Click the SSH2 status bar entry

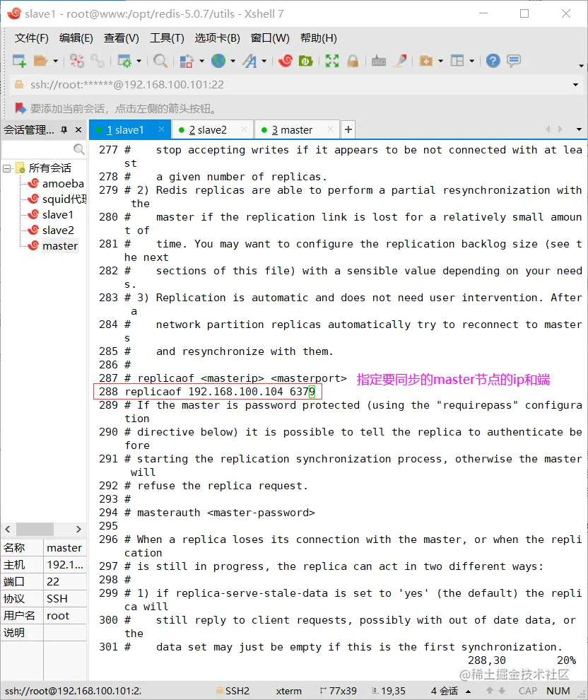(x=233, y=691)
